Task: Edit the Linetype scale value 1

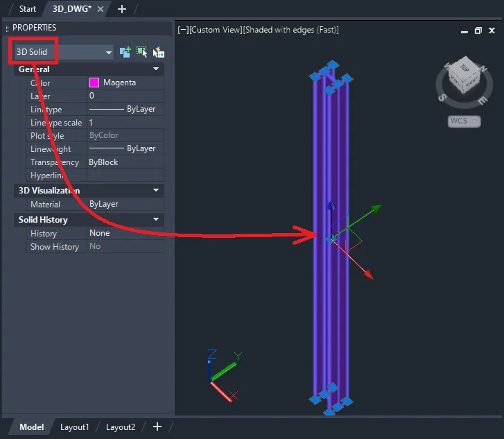Action: tap(125, 122)
